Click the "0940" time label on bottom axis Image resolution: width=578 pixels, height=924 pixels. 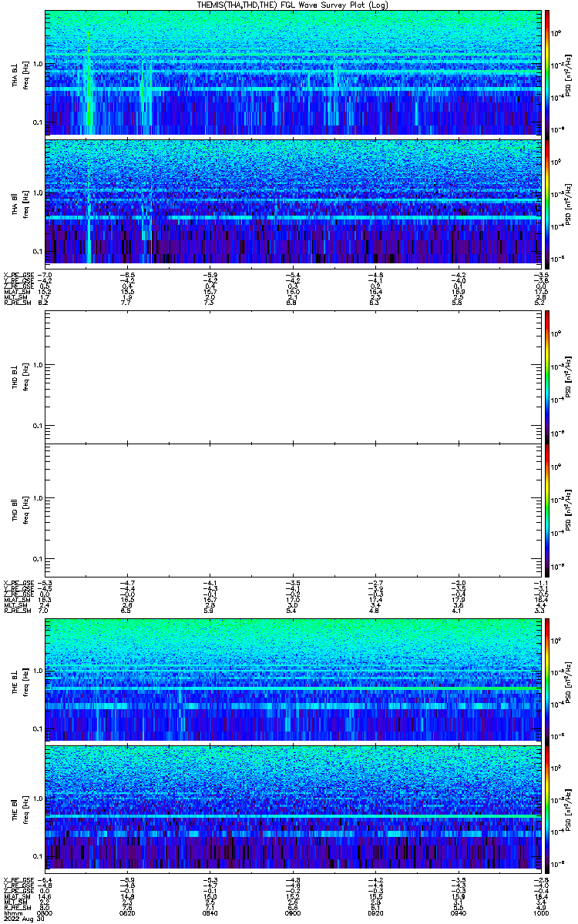click(x=458, y=913)
